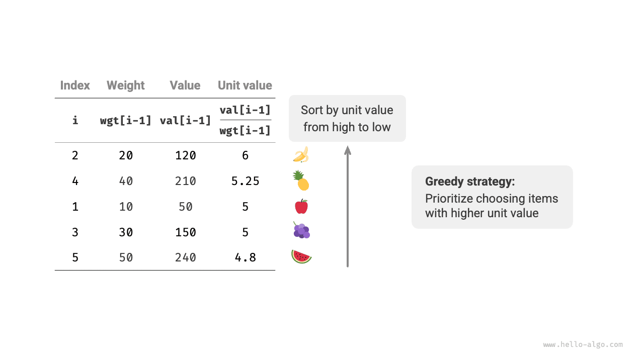Click the banana emoji icon
This screenshot has height=362, width=644.
(301, 155)
